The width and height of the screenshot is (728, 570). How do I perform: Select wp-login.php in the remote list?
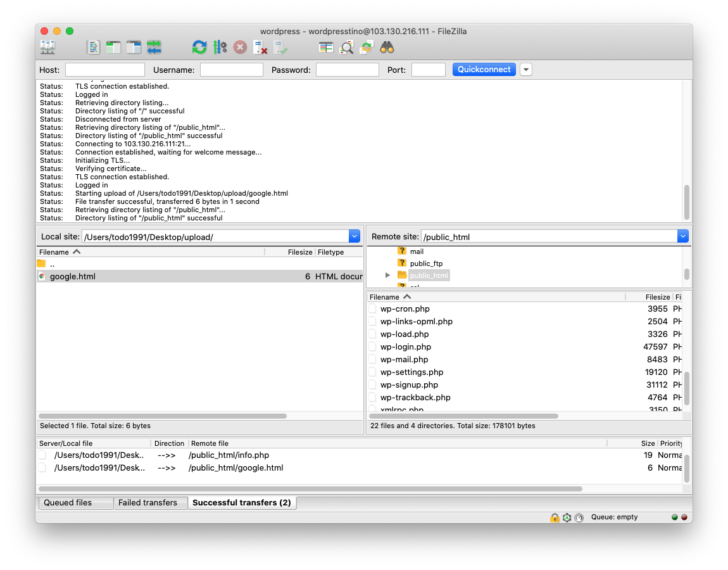click(525, 347)
